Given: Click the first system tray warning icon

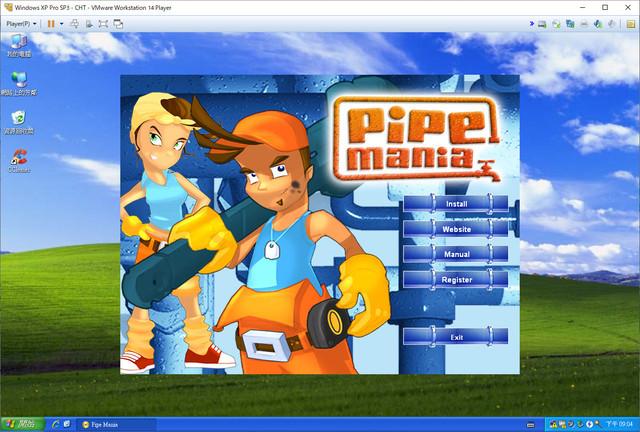Looking at the screenshot, I should click(x=553, y=425).
